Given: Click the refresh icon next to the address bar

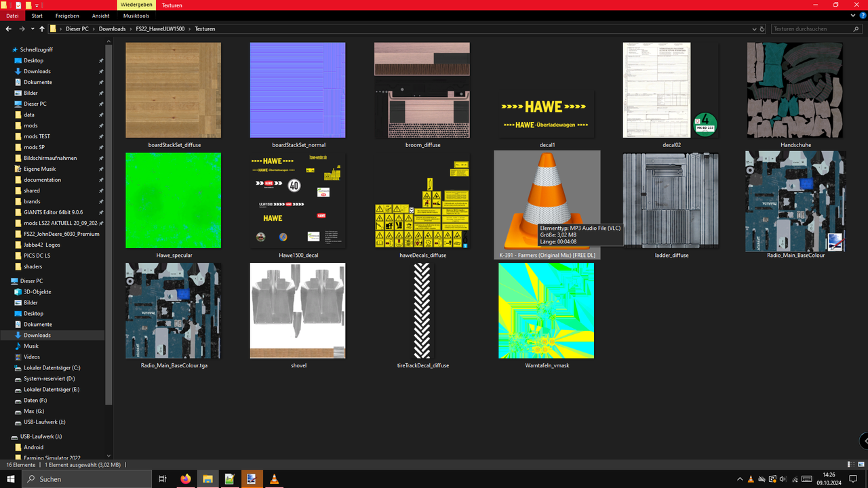Looking at the screenshot, I should click(x=762, y=29).
